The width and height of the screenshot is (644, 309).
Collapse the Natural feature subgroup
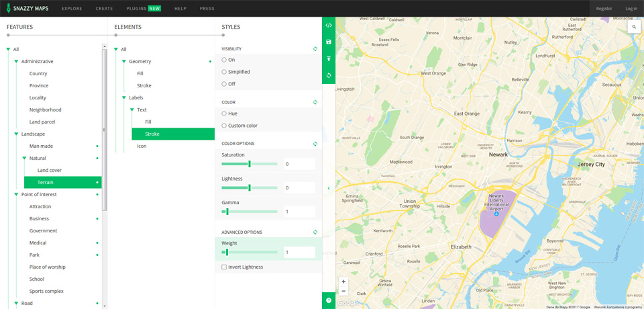click(24, 158)
